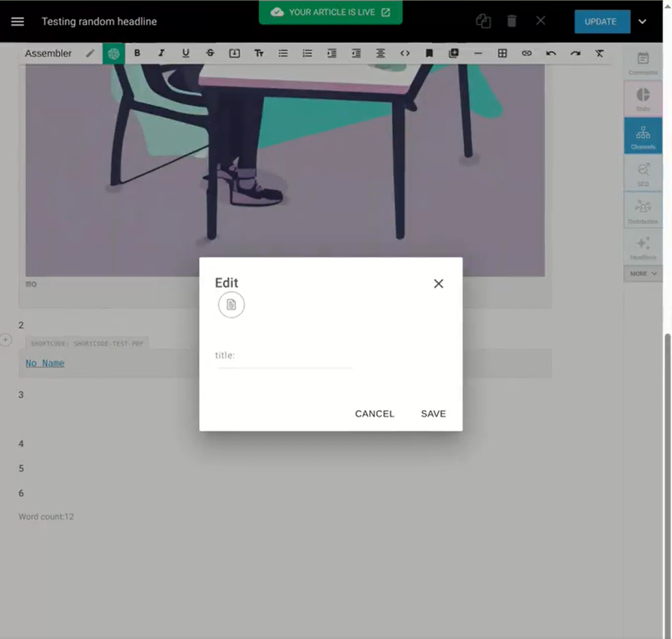Click CANCEL in the Edit dialog
This screenshot has width=672, height=639.
click(374, 413)
